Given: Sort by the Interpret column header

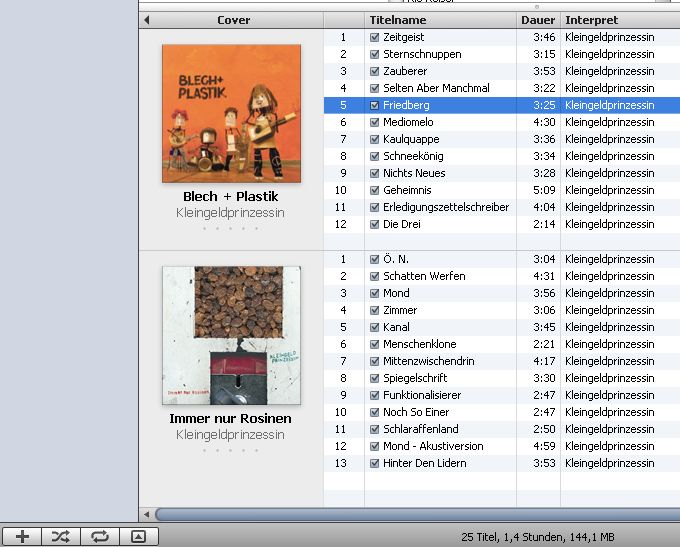Looking at the screenshot, I should click(x=620, y=20).
